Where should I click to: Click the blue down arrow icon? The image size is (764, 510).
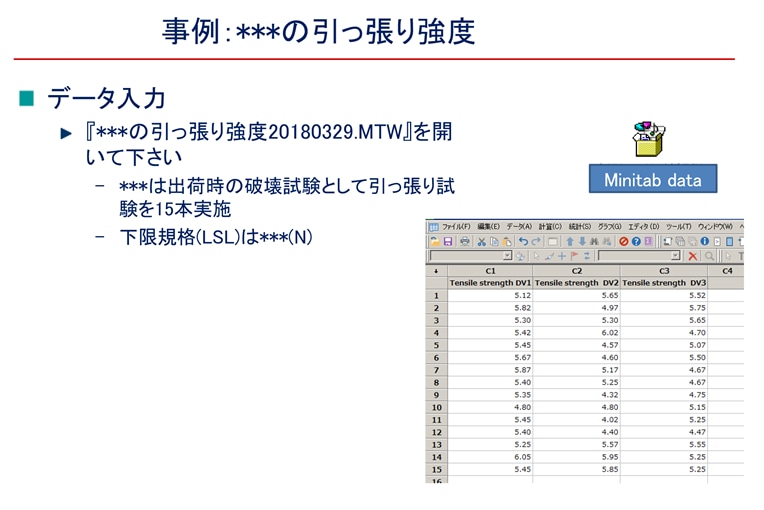click(x=582, y=242)
